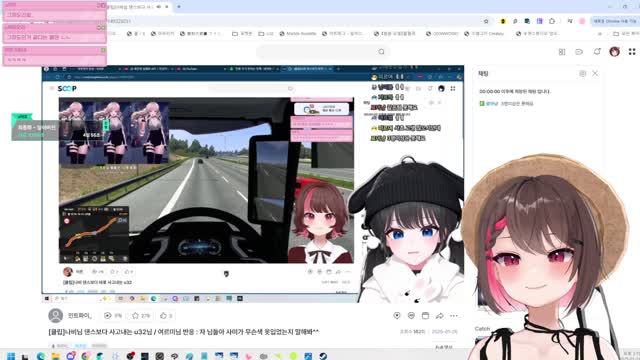Close the second pink sticky note

[103, 27]
